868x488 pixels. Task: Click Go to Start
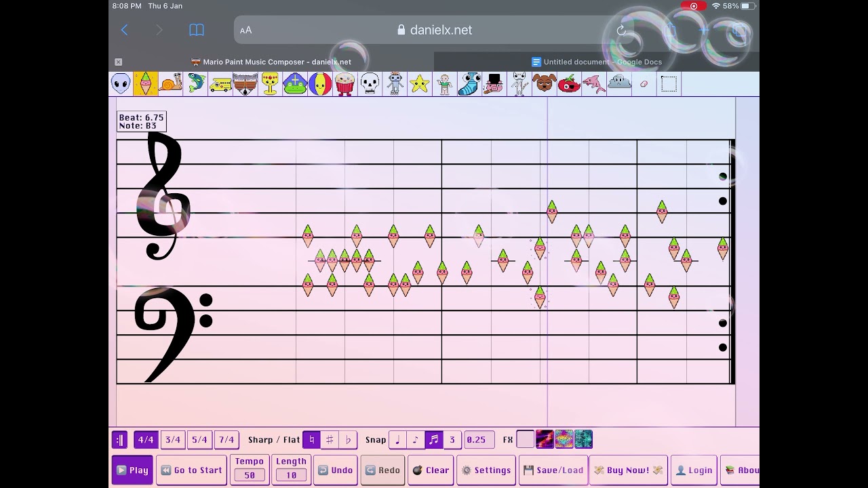point(191,470)
